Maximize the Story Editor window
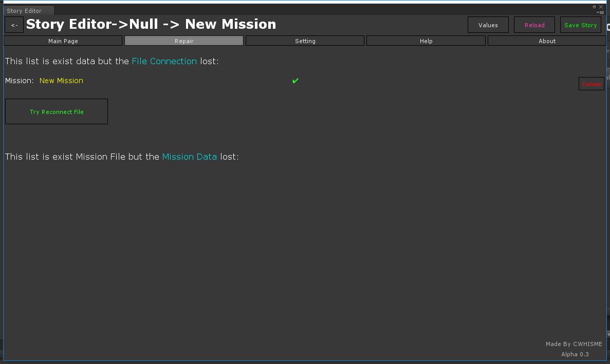 pyautogui.click(x=595, y=7)
